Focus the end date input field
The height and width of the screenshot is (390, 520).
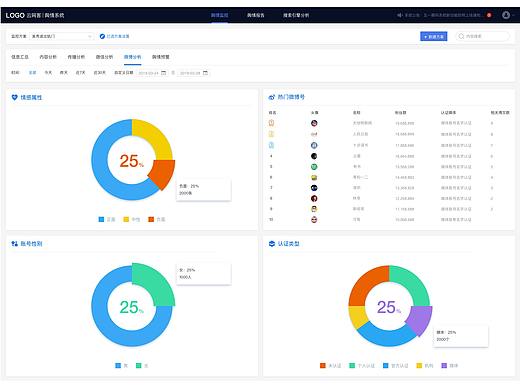pos(194,73)
